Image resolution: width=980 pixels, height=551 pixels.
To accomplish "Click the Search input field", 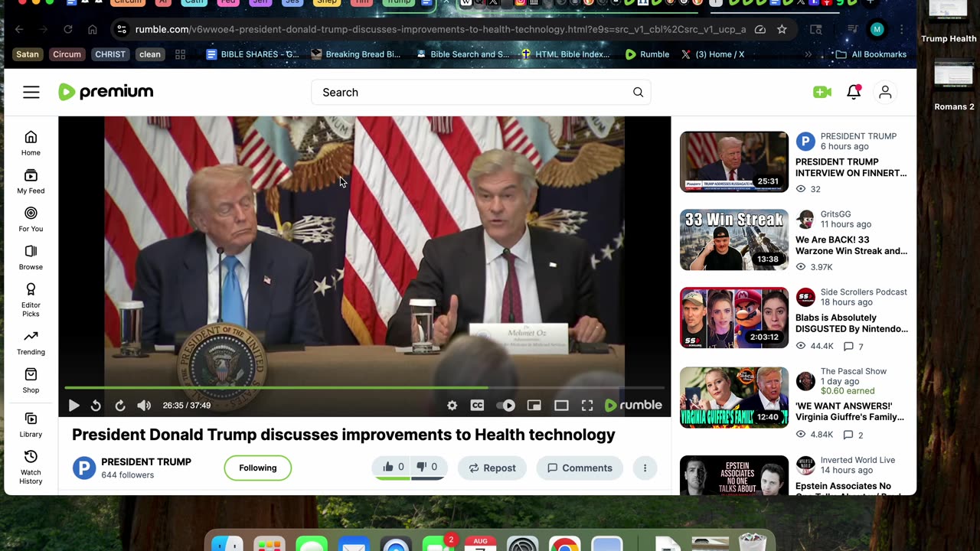I will pyautogui.click(x=481, y=93).
